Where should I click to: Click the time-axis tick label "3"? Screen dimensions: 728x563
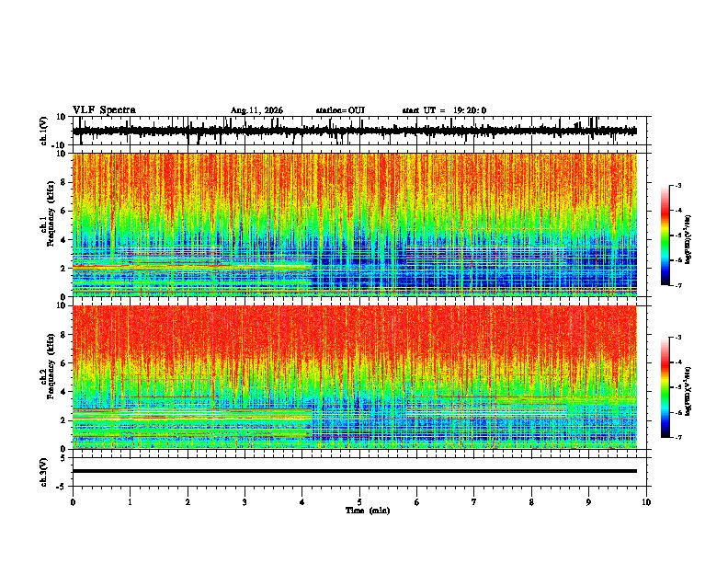(245, 502)
